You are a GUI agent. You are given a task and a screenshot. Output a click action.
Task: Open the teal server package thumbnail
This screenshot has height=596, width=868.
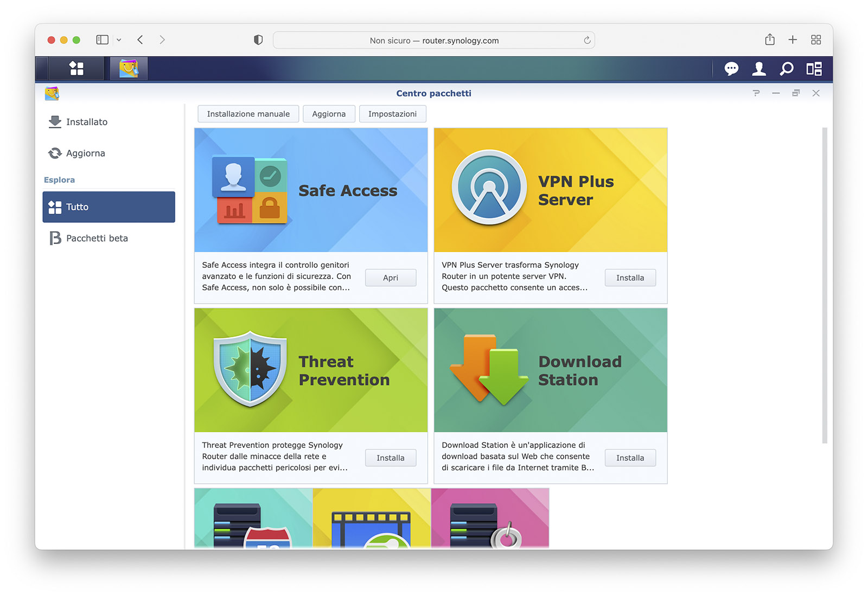[x=253, y=518]
